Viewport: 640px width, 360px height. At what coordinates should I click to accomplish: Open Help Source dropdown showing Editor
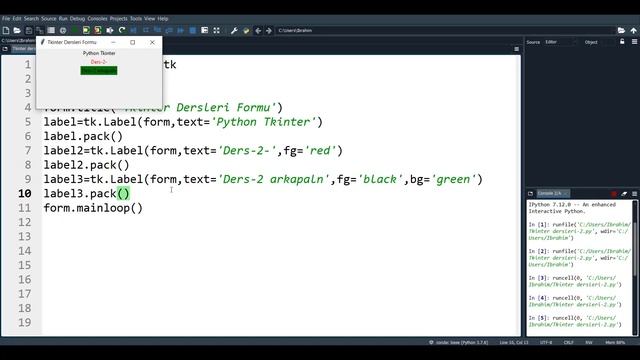click(x=560, y=42)
